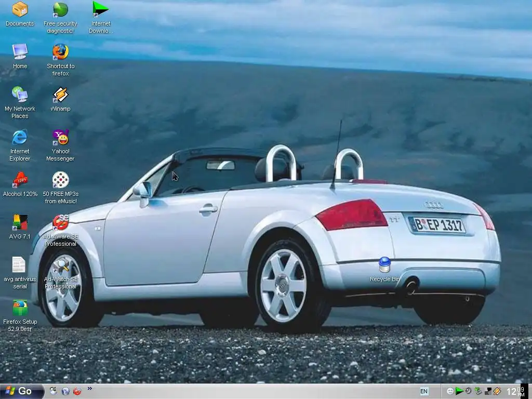Select the Home computer icon
Image resolution: width=532 pixels, height=399 pixels.
point(20,56)
